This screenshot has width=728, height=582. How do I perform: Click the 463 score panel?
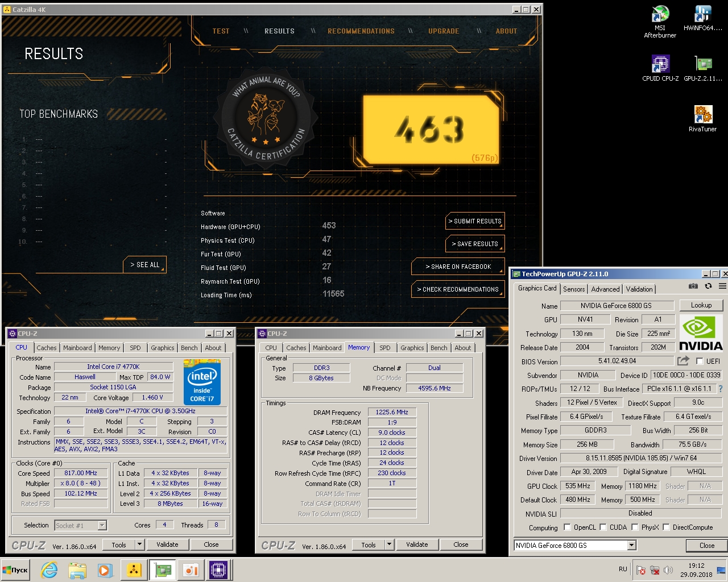coord(431,130)
